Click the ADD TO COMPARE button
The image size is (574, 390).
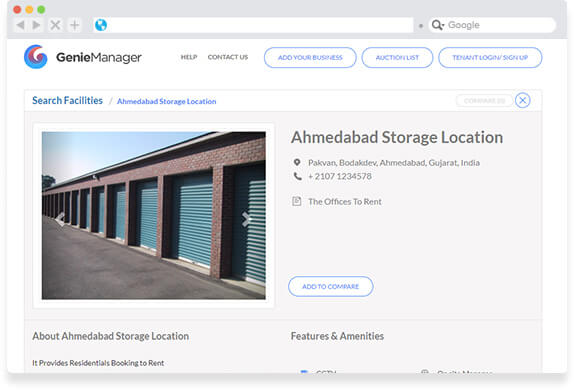coord(331,286)
